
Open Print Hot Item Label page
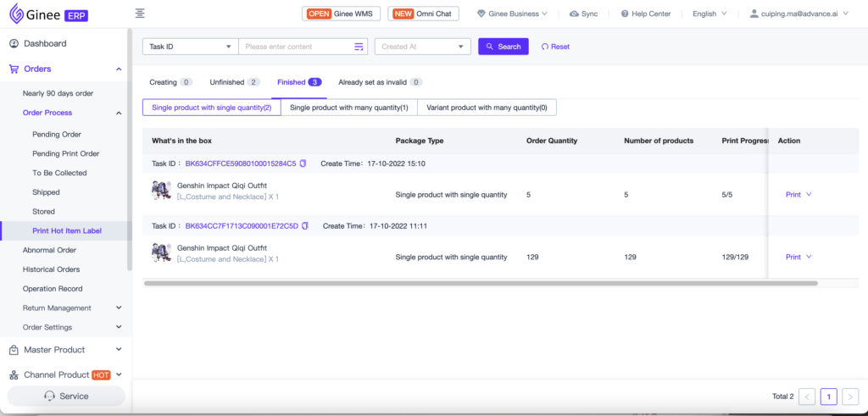pyautogui.click(x=67, y=230)
